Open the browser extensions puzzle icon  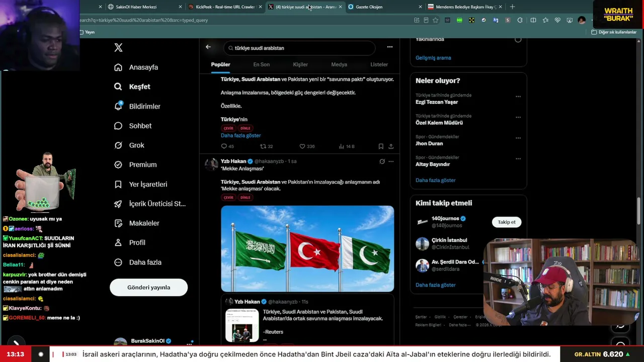[x=520, y=20]
